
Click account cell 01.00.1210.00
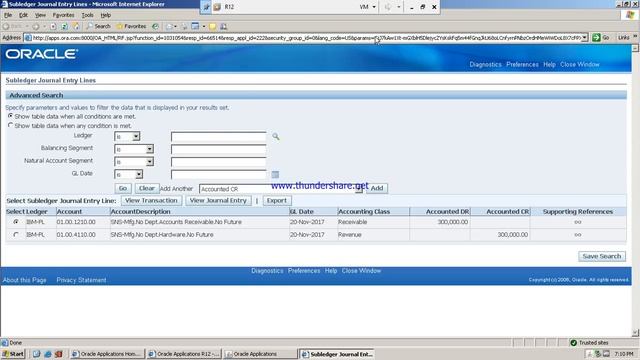coord(76,222)
